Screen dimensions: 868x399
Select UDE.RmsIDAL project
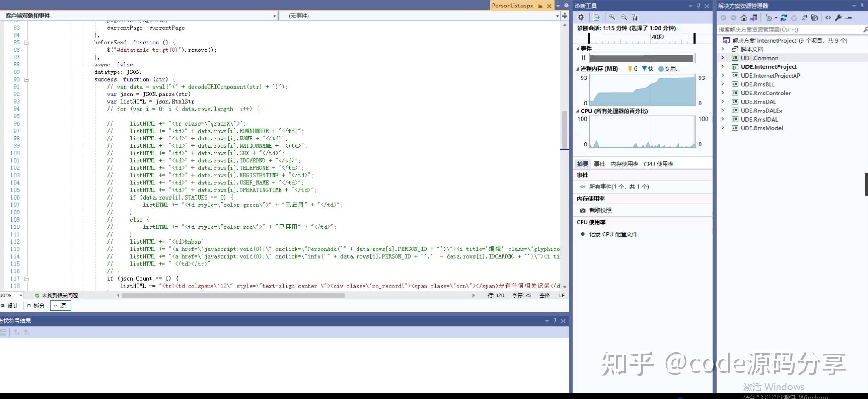click(x=759, y=119)
